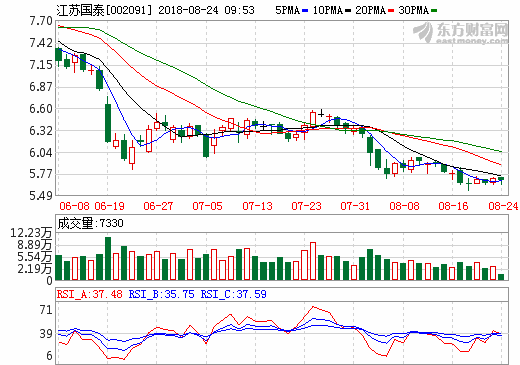Image resolution: width=520 pixels, height=365 pixels.
Task: Click the 71 RSI axis label
Action: pos(46,310)
